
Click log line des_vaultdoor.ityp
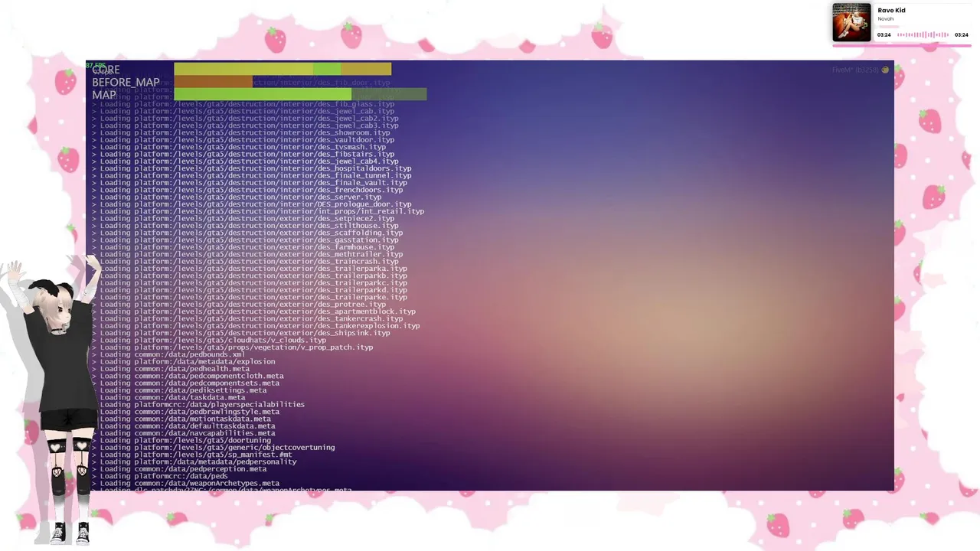coord(243,140)
